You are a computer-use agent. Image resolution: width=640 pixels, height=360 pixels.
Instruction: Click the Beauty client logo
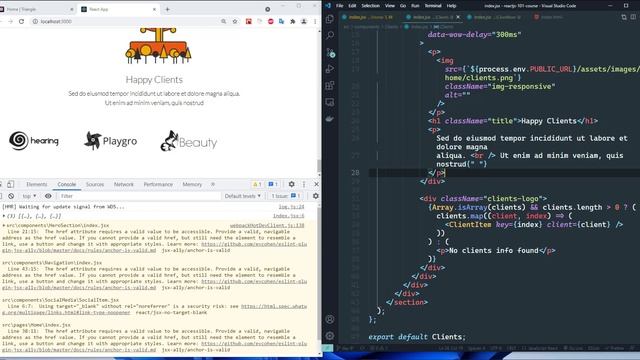[x=189, y=141]
